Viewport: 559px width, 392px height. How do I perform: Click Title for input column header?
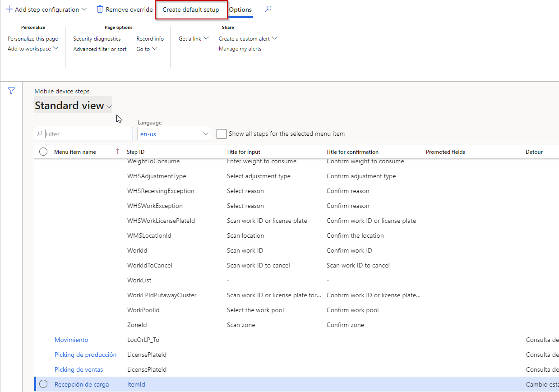point(243,152)
